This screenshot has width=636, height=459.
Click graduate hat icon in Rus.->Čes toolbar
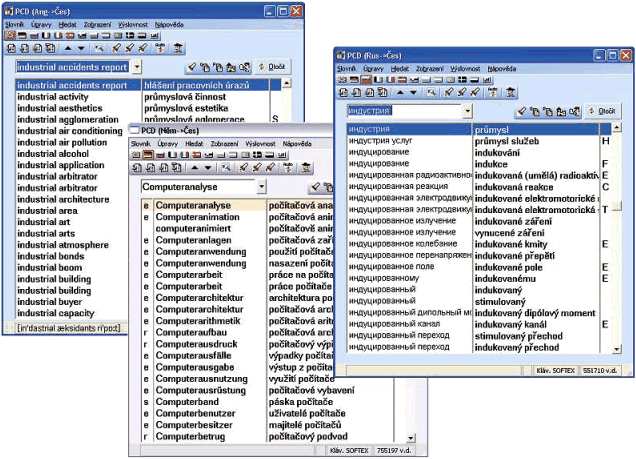(x=511, y=92)
